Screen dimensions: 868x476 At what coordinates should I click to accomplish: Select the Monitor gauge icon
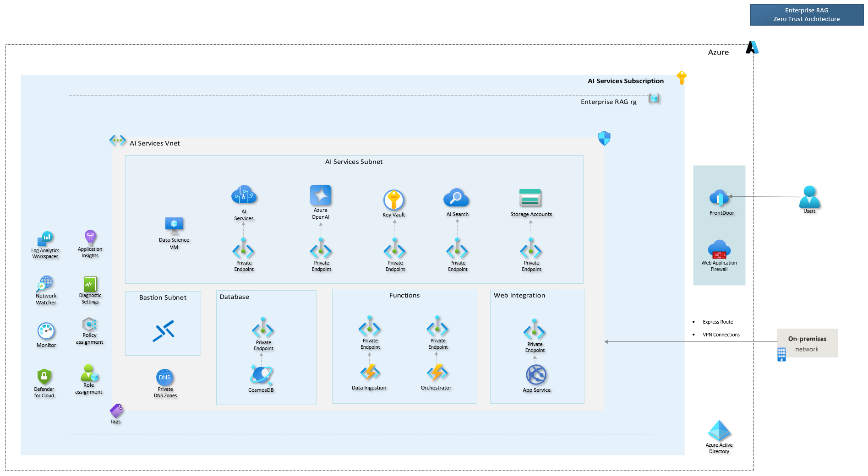[x=46, y=331]
